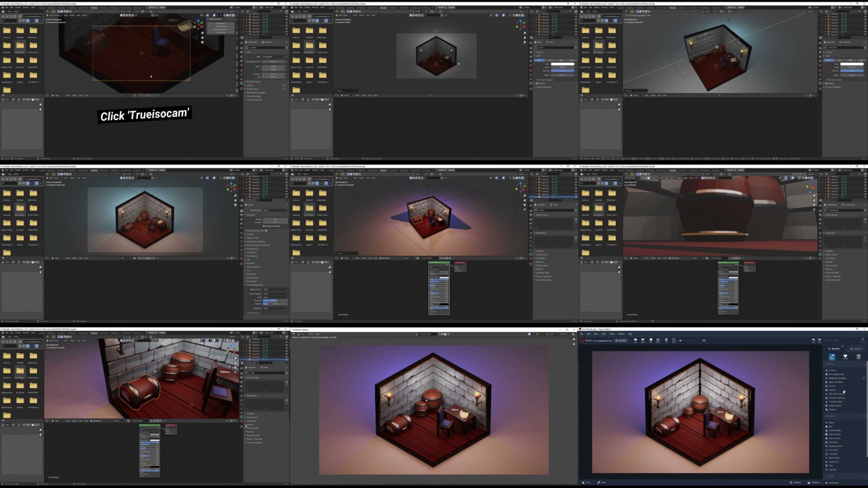This screenshot has width=868, height=488.
Task: Select "Reduce Noise" in Topaz filter list
Action: coord(835,405)
